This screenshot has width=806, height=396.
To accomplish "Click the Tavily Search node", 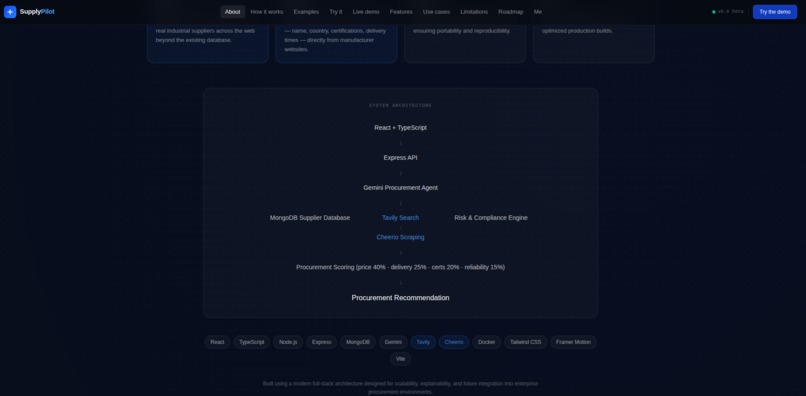I will pyautogui.click(x=400, y=218).
